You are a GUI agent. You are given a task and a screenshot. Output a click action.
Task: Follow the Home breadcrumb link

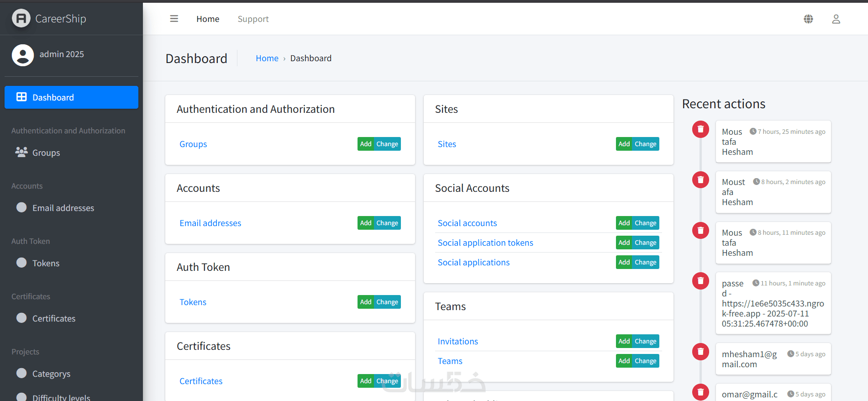pos(267,58)
